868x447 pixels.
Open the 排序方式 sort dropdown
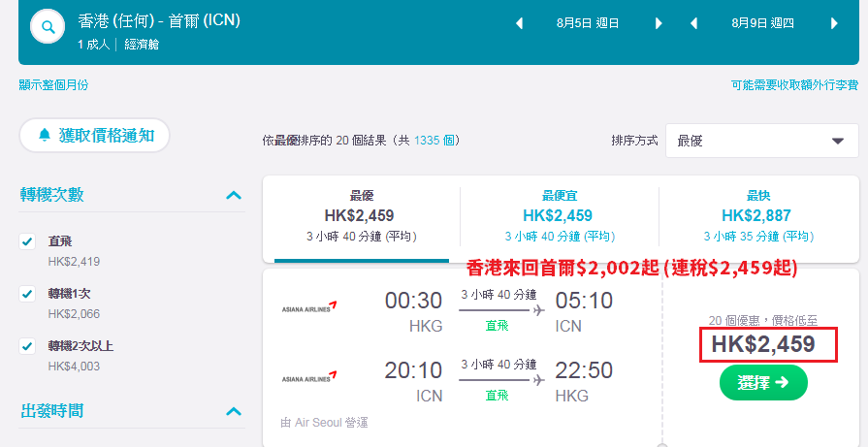pyautogui.click(x=761, y=141)
